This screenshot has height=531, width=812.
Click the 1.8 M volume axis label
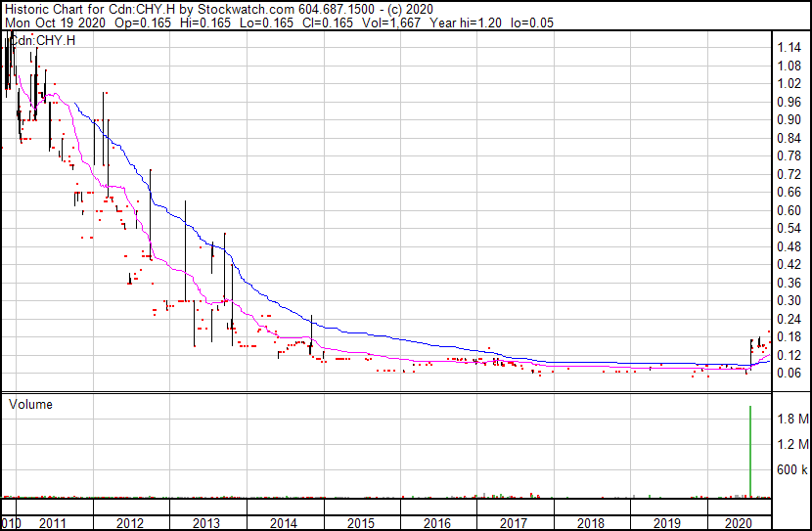click(791, 420)
